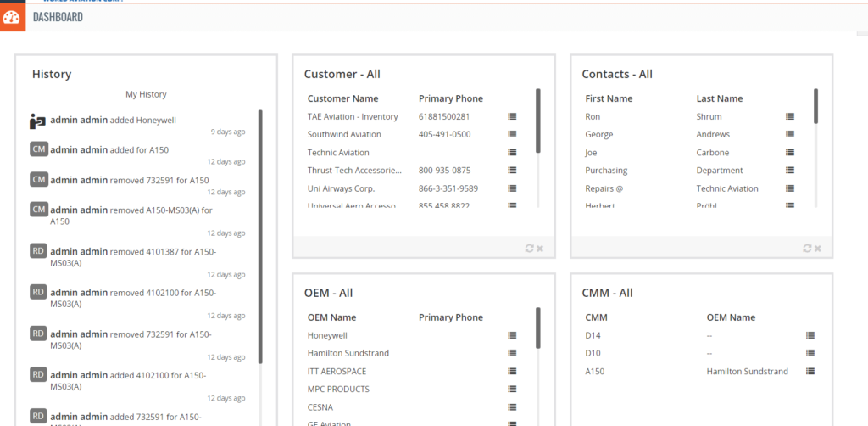Click CM badge for removed 732591 for A150
868x426 pixels.
38,180
